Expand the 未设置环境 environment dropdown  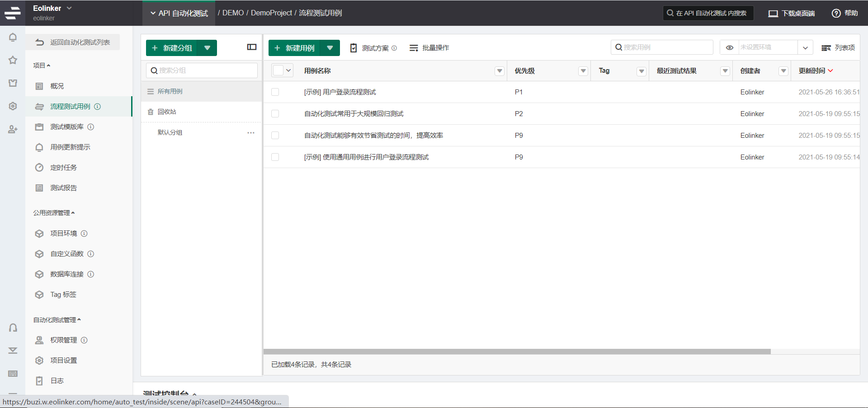pyautogui.click(x=805, y=47)
